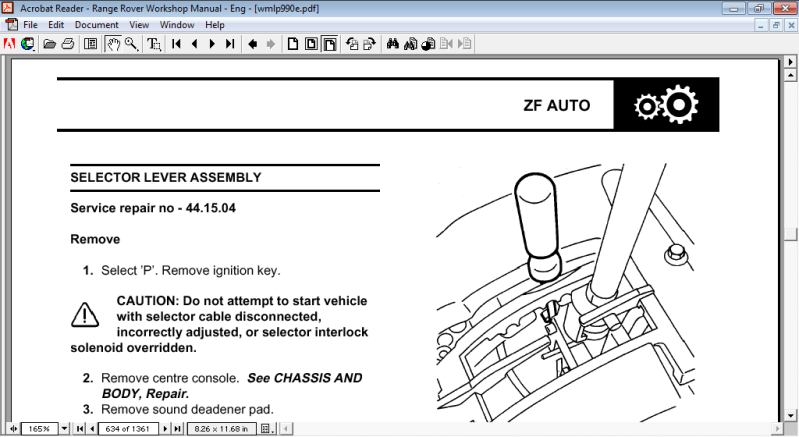Click vertical scrollbar down arrow
799x437 pixels.
790,416
